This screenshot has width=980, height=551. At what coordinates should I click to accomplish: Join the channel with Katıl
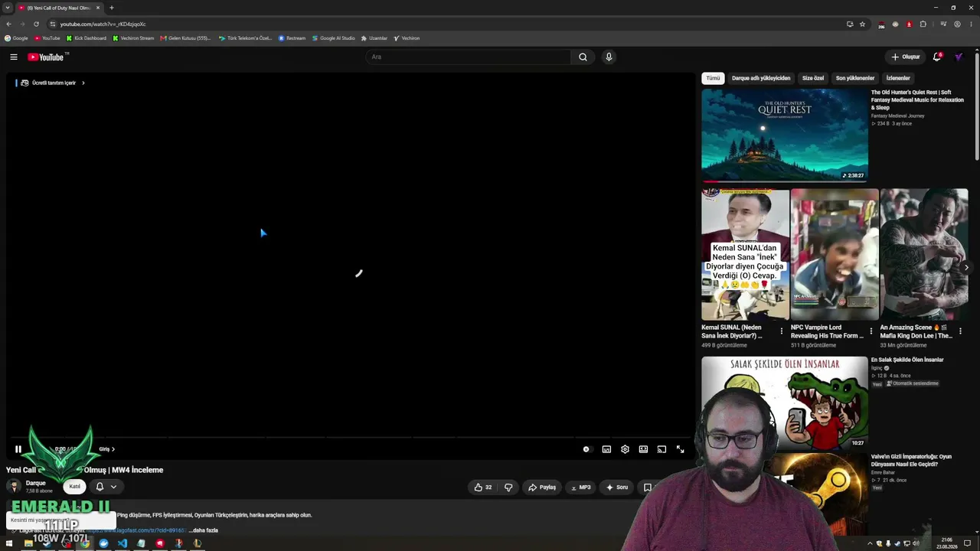(x=74, y=487)
